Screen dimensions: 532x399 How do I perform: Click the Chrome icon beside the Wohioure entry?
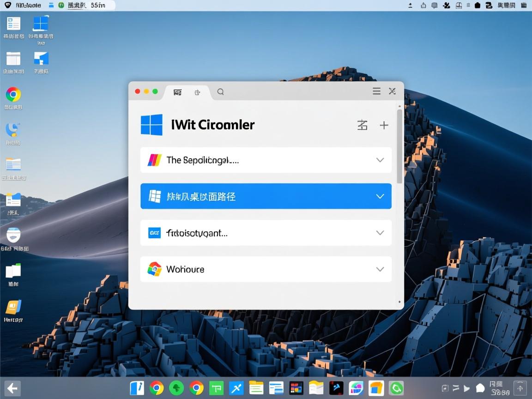click(x=154, y=269)
